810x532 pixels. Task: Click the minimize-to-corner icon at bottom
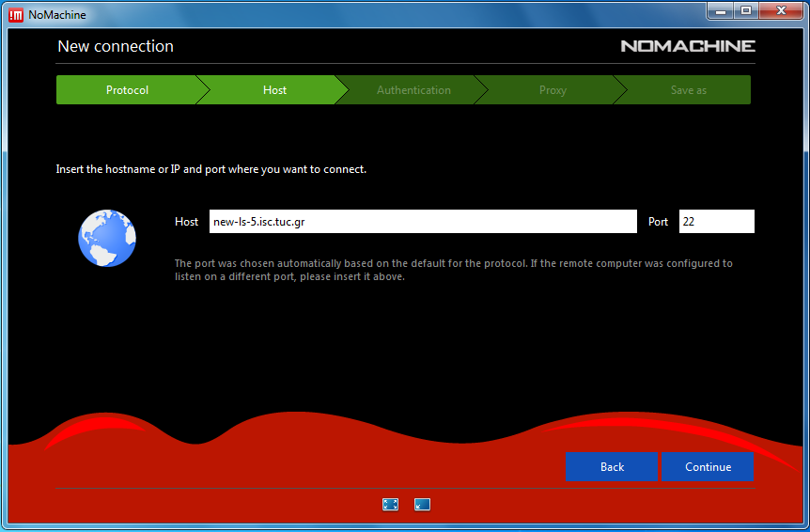[x=422, y=505]
